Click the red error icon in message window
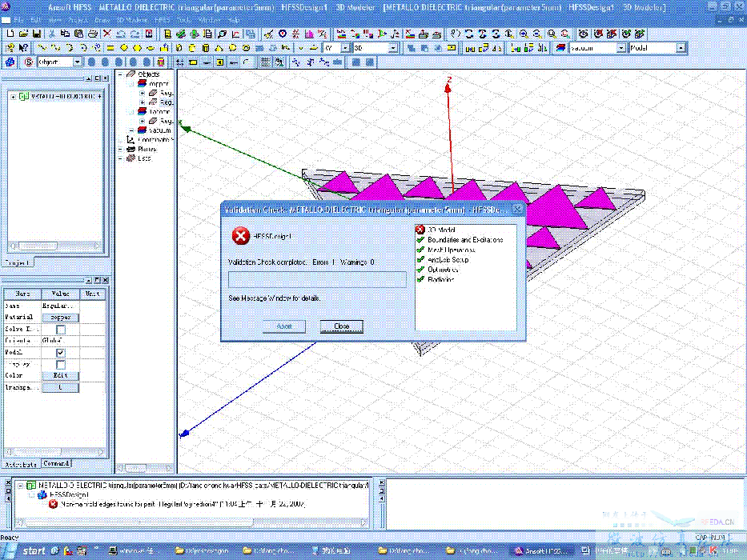 (53, 505)
